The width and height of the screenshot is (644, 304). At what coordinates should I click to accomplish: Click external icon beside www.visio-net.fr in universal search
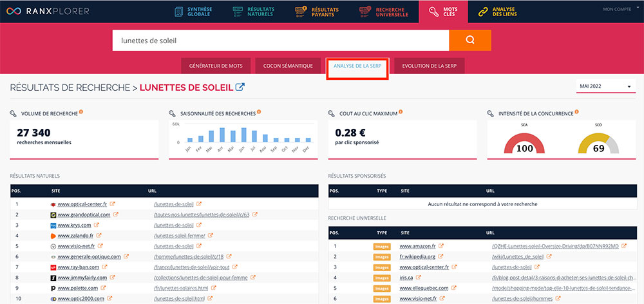[x=443, y=299]
